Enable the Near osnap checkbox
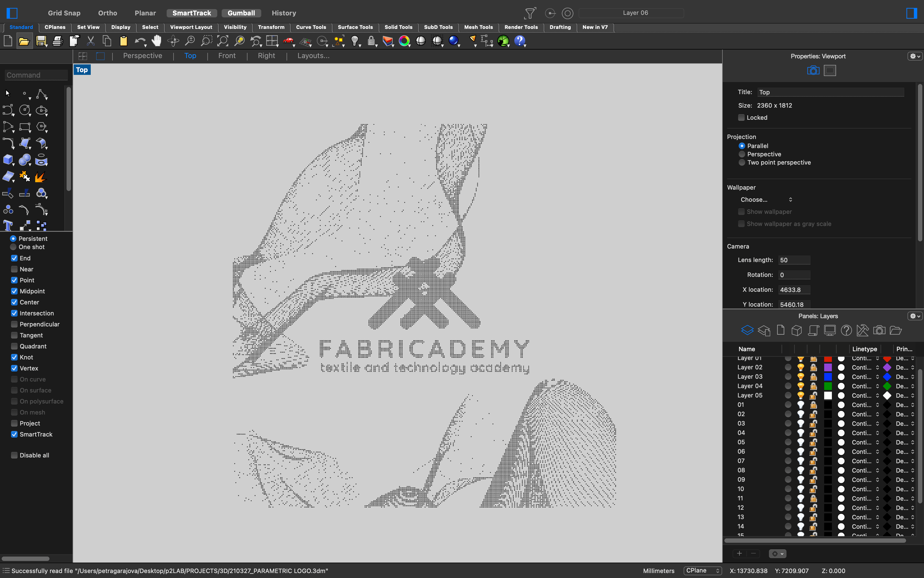This screenshot has height=578, width=924. pos(14,269)
